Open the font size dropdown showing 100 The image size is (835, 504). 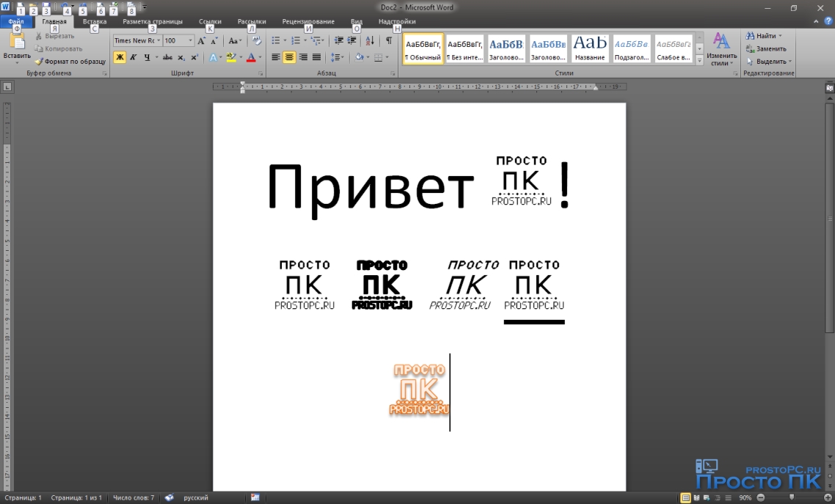coord(190,40)
